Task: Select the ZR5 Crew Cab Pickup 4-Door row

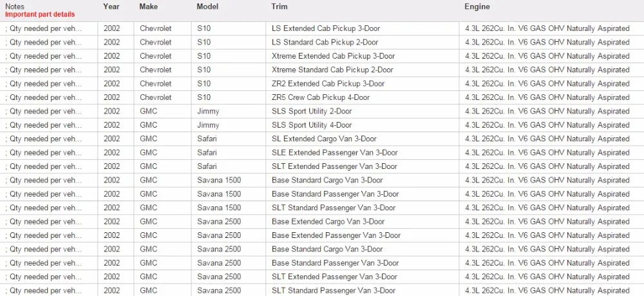Action: click(322, 97)
